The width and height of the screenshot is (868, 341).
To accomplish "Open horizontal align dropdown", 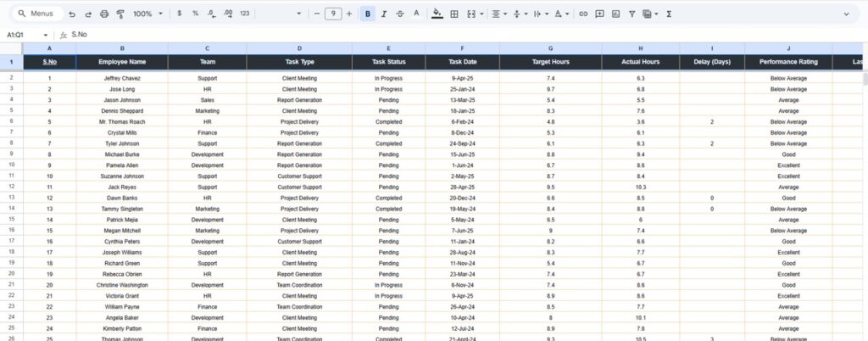I will [x=499, y=14].
